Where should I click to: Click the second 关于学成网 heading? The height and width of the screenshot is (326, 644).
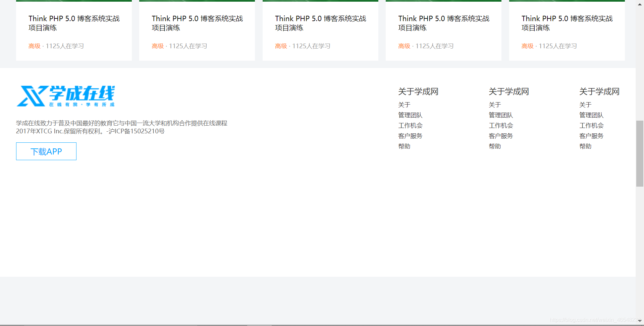tap(509, 91)
